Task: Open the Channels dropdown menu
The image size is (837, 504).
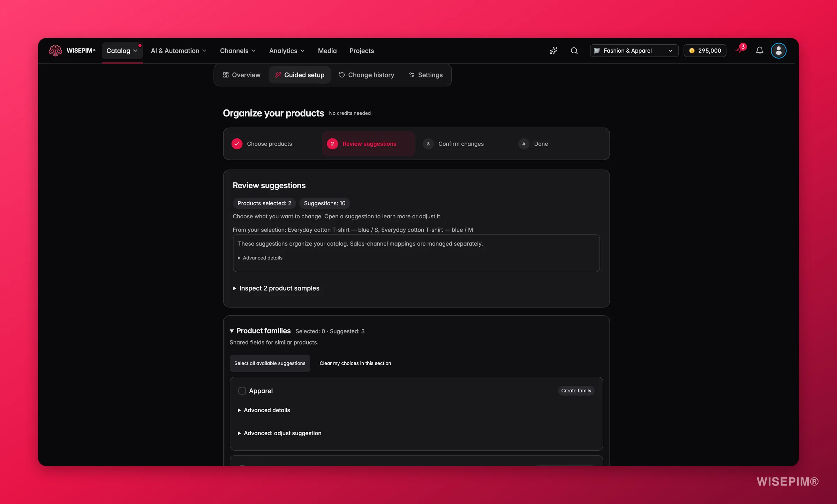Action: tap(238, 51)
